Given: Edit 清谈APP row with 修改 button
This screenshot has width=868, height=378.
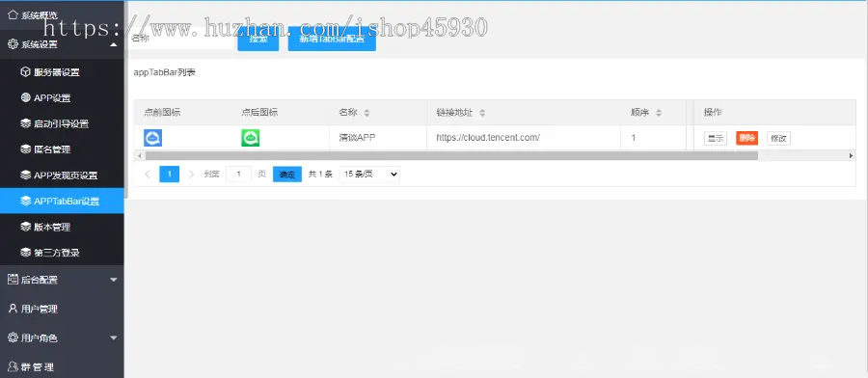Looking at the screenshot, I should click(778, 138).
